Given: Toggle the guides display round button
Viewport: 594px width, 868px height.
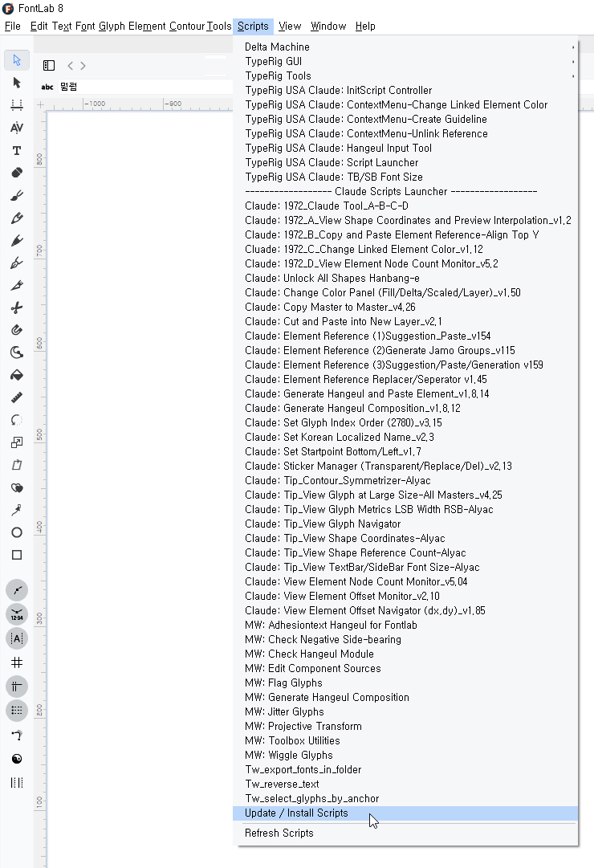Looking at the screenshot, I should [17, 687].
